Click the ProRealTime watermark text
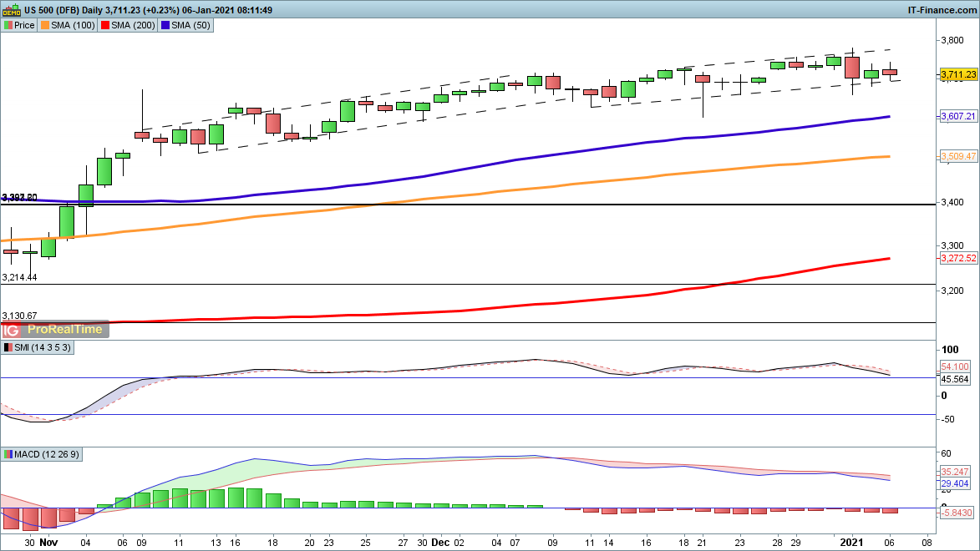Viewport: 980px width, 551px height. coord(63,329)
